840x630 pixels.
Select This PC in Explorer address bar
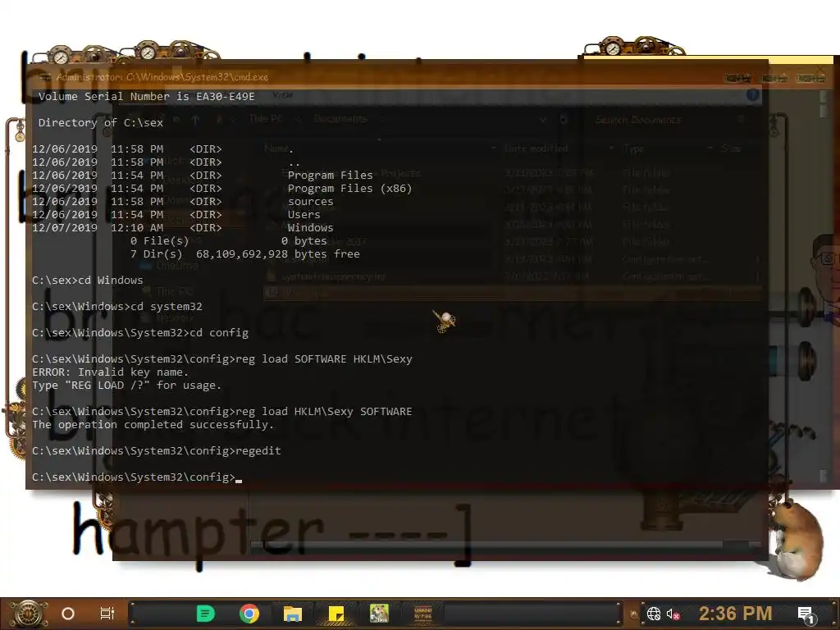[x=266, y=119]
